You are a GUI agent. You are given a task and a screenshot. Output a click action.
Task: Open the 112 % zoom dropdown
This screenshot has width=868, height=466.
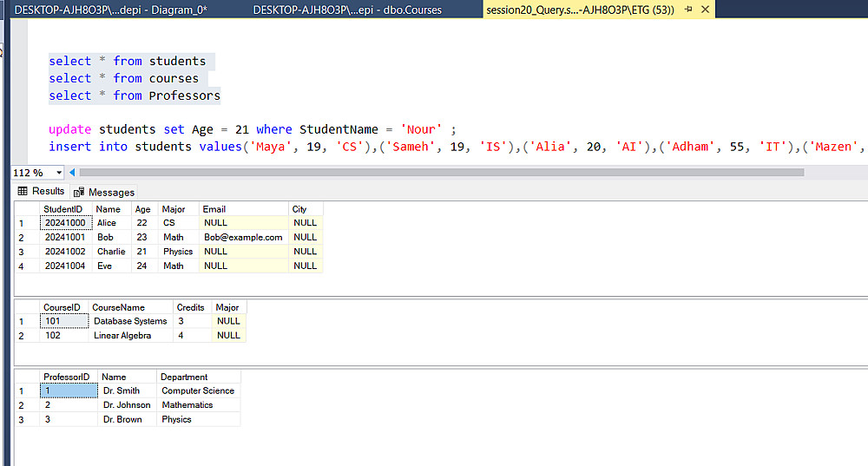point(59,173)
